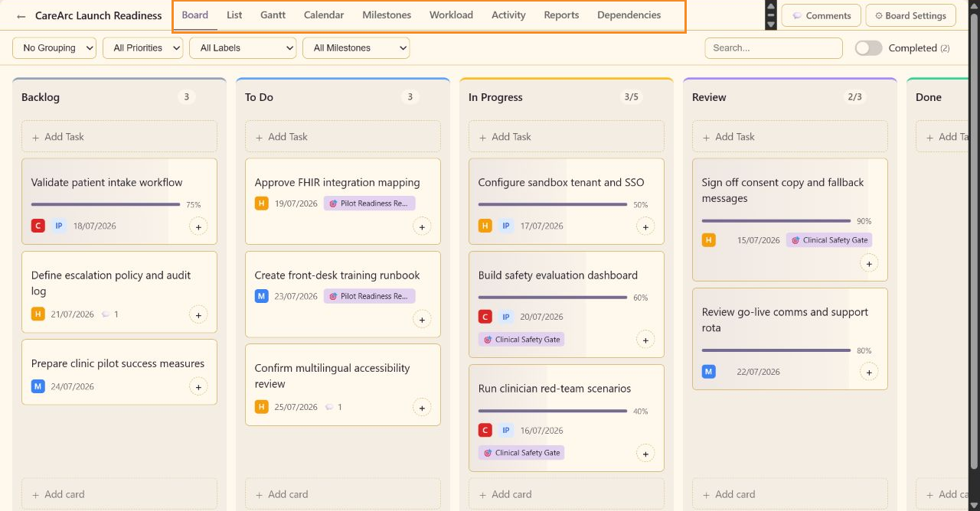This screenshot has width=980, height=511.
Task: Click Add card at bottom of To Do column
Action: click(343, 494)
